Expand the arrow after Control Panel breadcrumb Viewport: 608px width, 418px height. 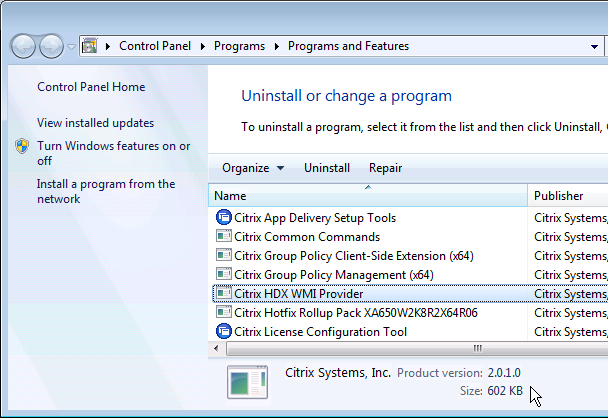(202, 47)
